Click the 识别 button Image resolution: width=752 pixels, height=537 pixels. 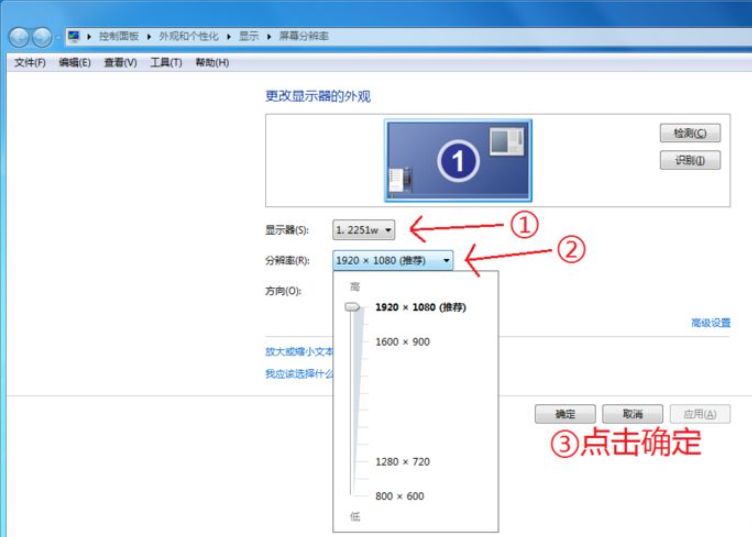690,160
